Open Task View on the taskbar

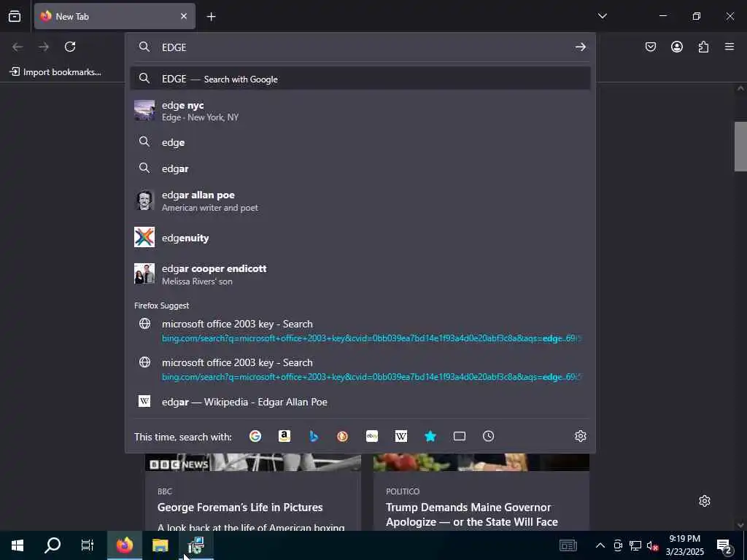(x=88, y=545)
